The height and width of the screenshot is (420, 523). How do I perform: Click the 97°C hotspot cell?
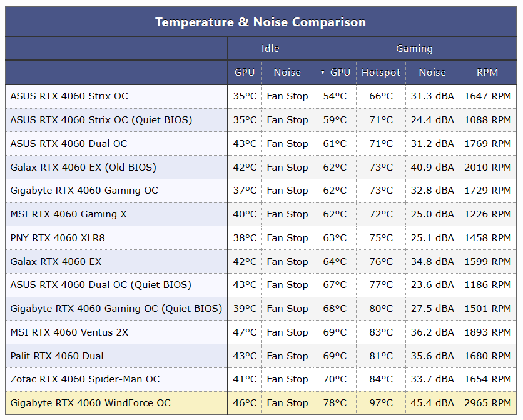pos(380,403)
